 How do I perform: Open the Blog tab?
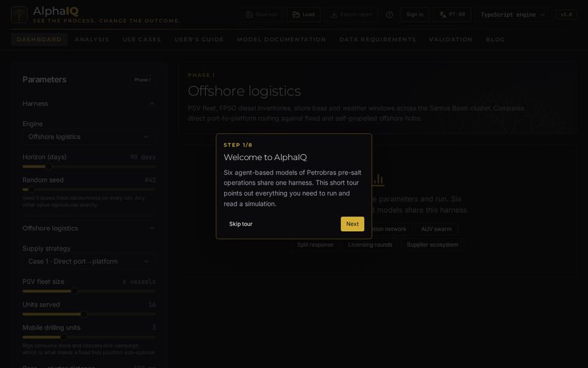(496, 39)
